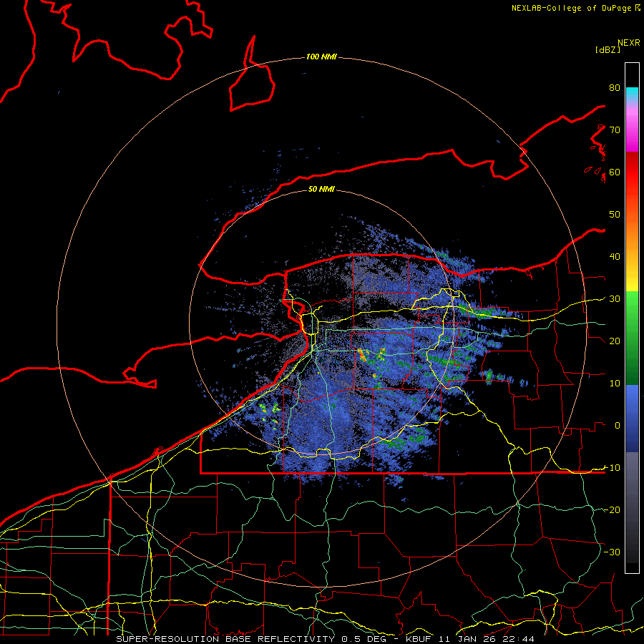Select the -10 value on dBZ scale
The height and width of the screenshot is (644, 644).
612,468
